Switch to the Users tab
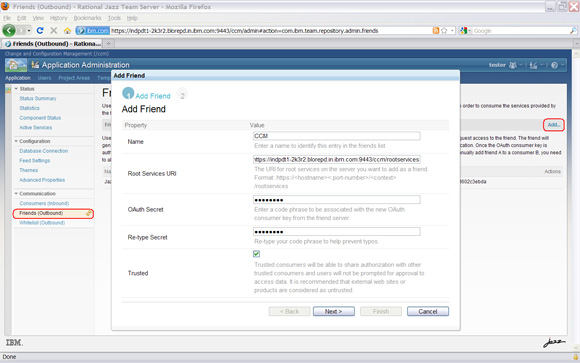The image size is (580, 363). [x=44, y=78]
